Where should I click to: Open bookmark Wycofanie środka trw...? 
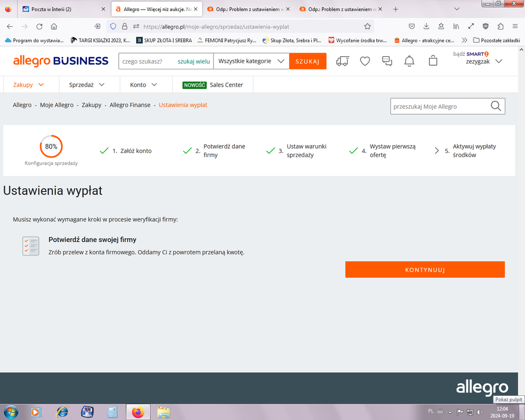click(x=357, y=40)
